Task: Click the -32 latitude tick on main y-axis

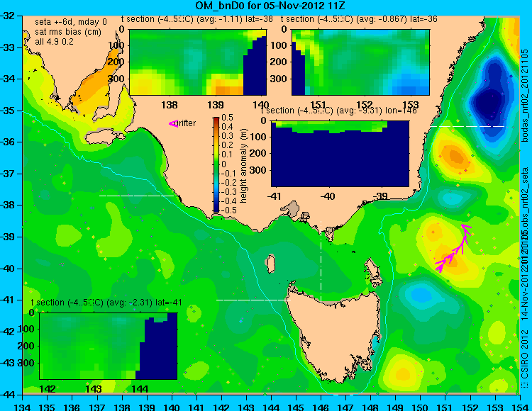Action: tap(8, 16)
